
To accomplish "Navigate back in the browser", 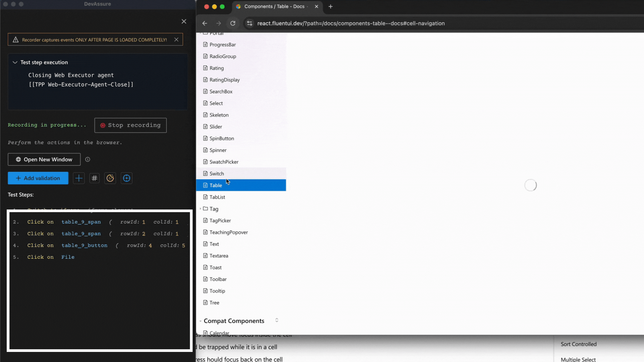I will 205,23.
